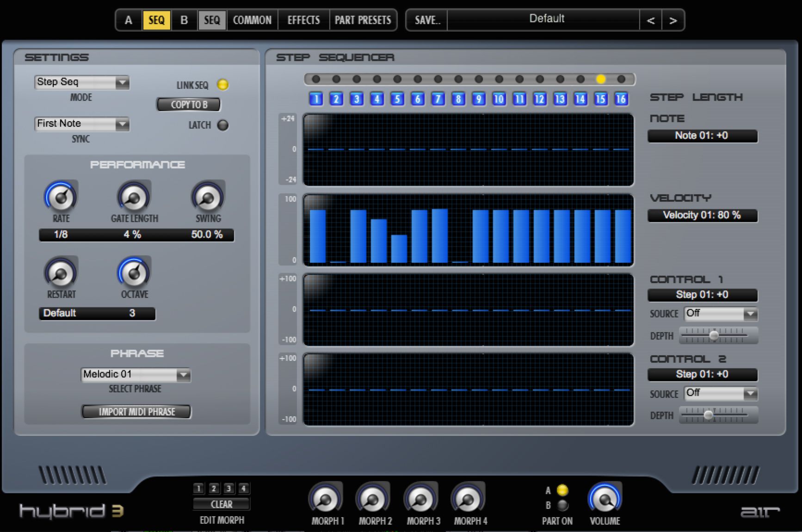Select step length button 16
The width and height of the screenshot is (802, 532).
pos(621,99)
